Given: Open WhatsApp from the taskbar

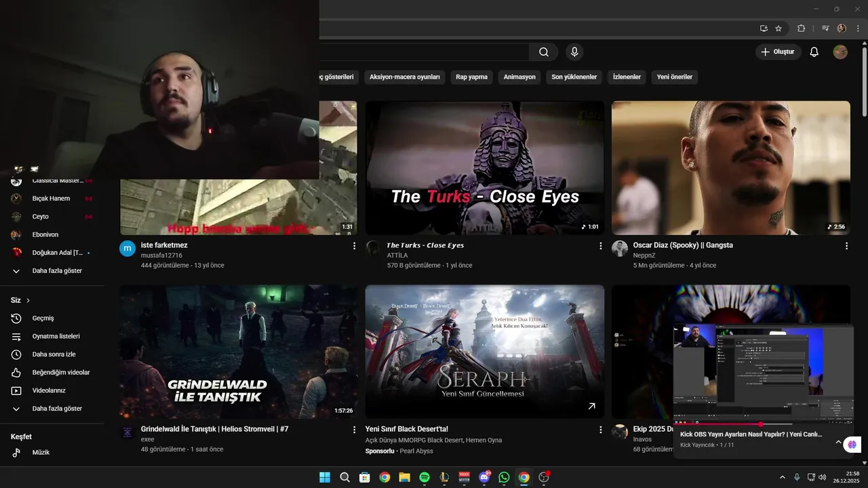Looking at the screenshot, I should point(504,477).
